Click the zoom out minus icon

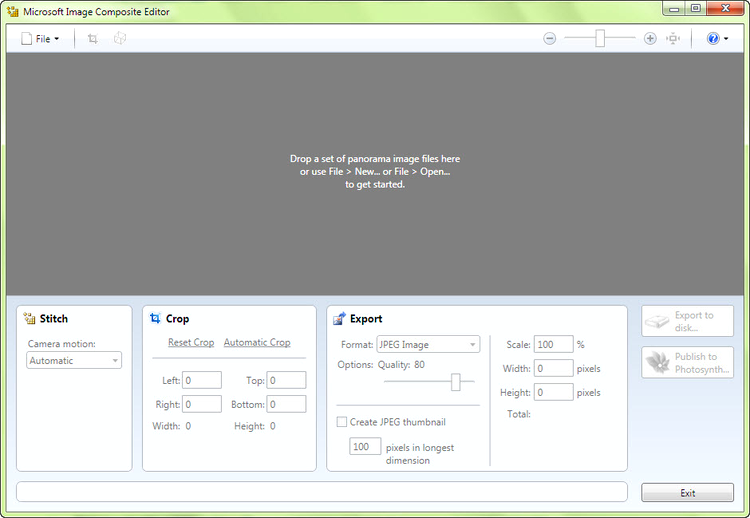(550, 38)
